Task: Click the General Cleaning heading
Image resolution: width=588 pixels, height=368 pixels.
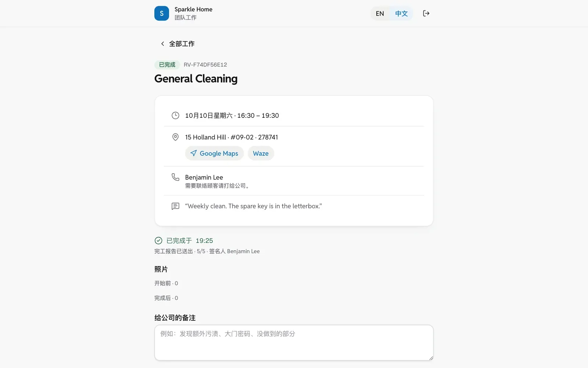Action: [x=196, y=79]
